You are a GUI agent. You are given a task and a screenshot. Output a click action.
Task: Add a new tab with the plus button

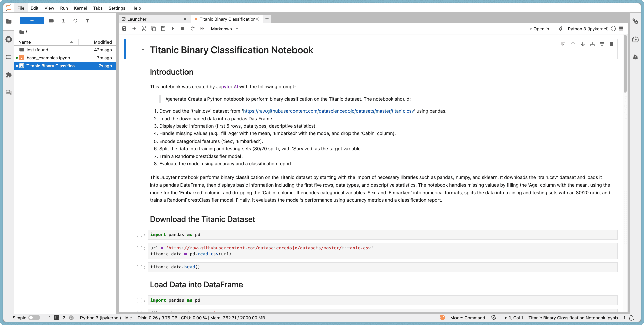click(267, 19)
